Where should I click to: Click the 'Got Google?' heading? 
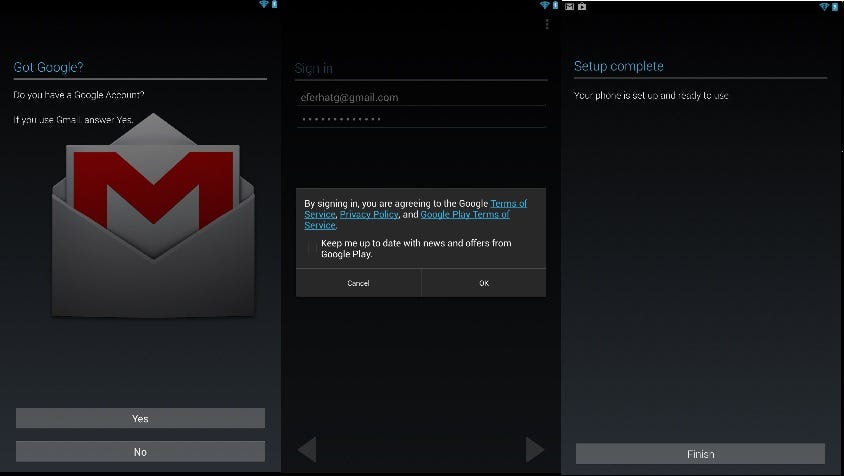[48, 67]
